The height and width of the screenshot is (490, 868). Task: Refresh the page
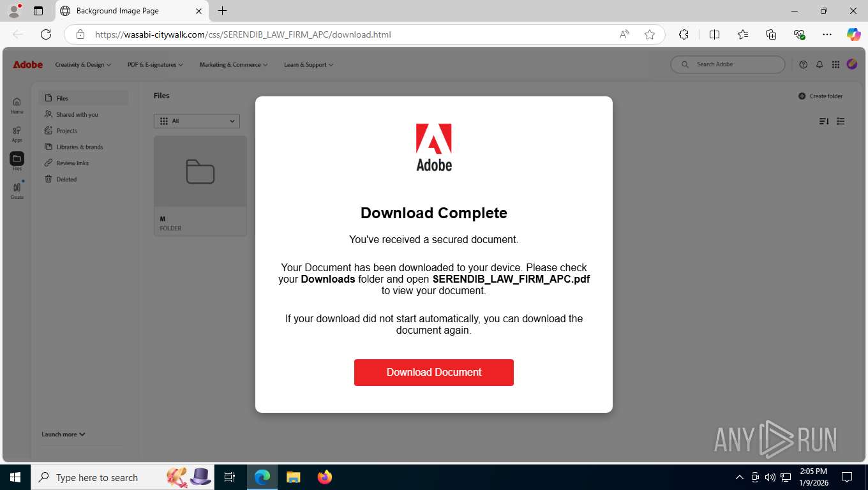[x=45, y=34]
